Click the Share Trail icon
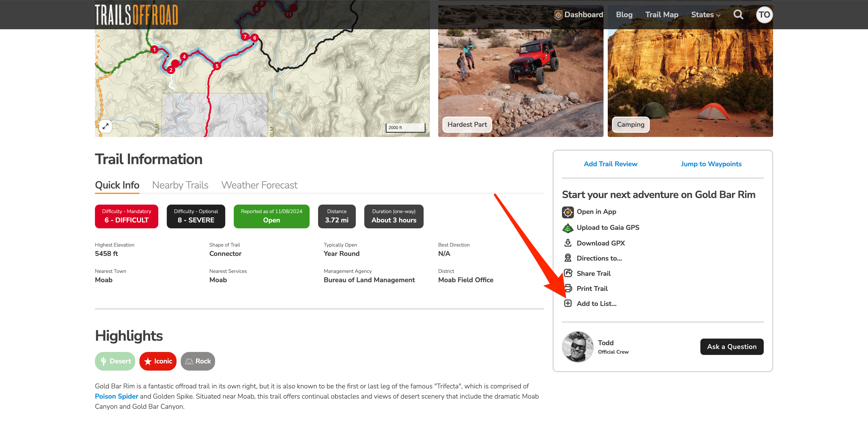Screen dimensions: 868x427 coord(568,273)
